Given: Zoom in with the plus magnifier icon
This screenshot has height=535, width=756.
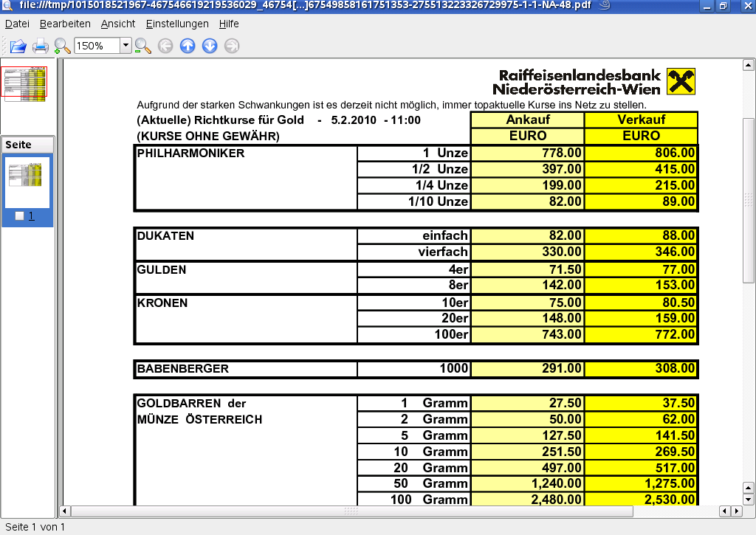Looking at the screenshot, I should point(62,46).
